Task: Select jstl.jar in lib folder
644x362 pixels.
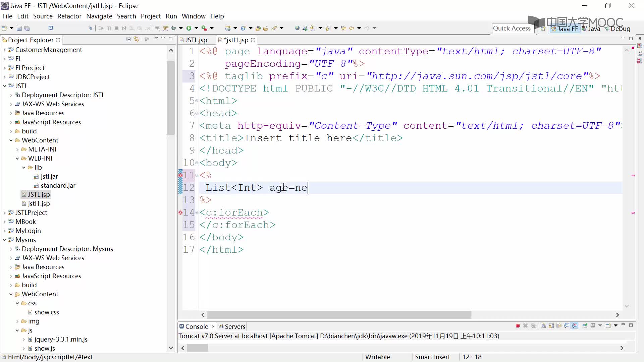Action: (49, 176)
